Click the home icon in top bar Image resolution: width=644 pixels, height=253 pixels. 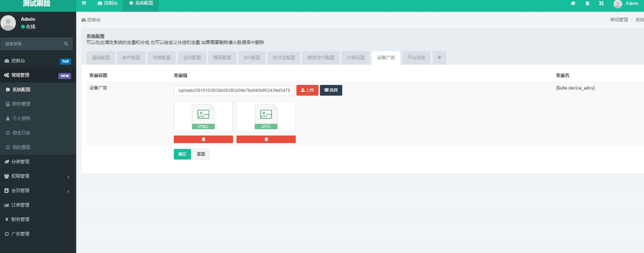point(573,4)
